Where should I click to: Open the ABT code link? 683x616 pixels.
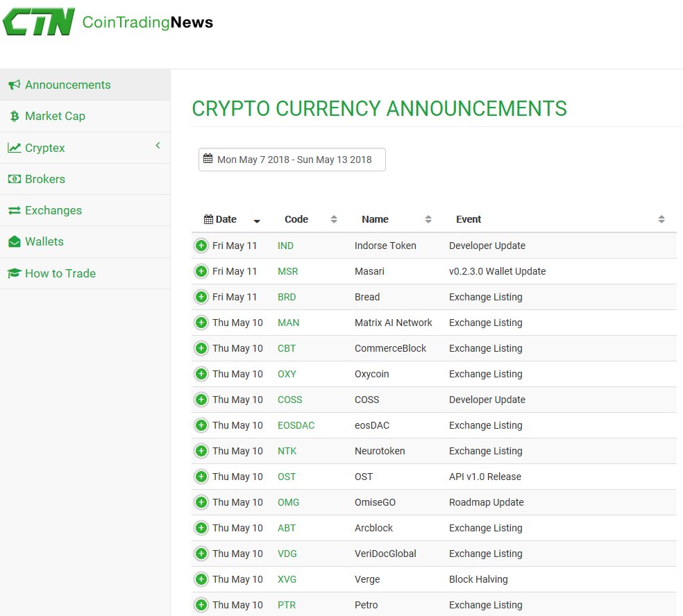pyautogui.click(x=287, y=528)
